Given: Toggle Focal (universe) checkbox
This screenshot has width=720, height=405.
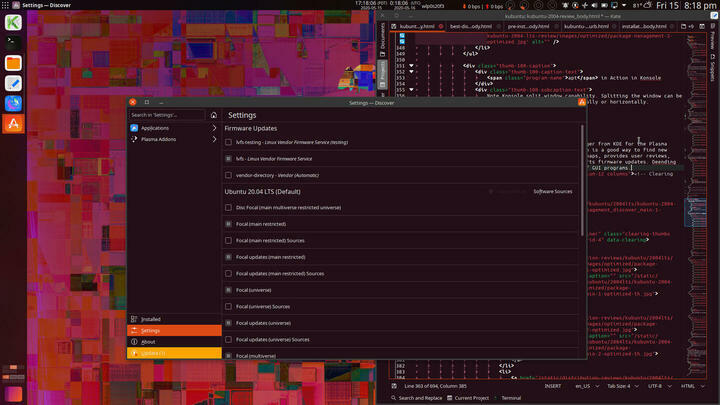Looking at the screenshot, I should point(228,290).
